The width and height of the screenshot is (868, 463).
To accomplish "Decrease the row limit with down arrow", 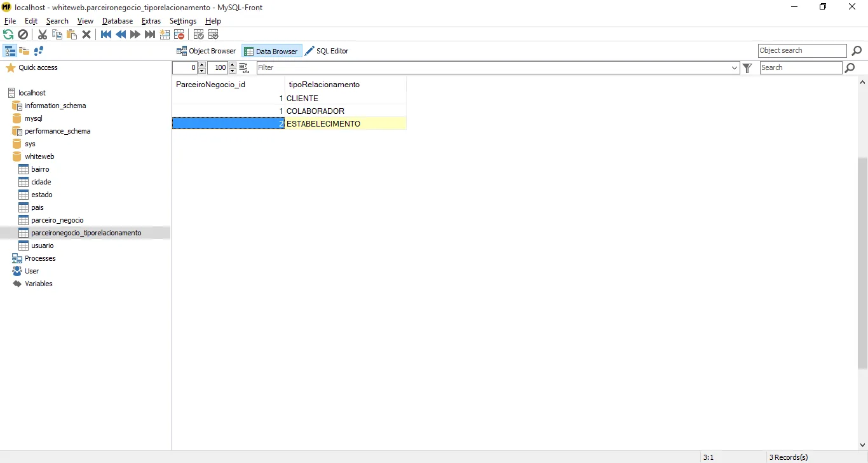I will (x=233, y=71).
